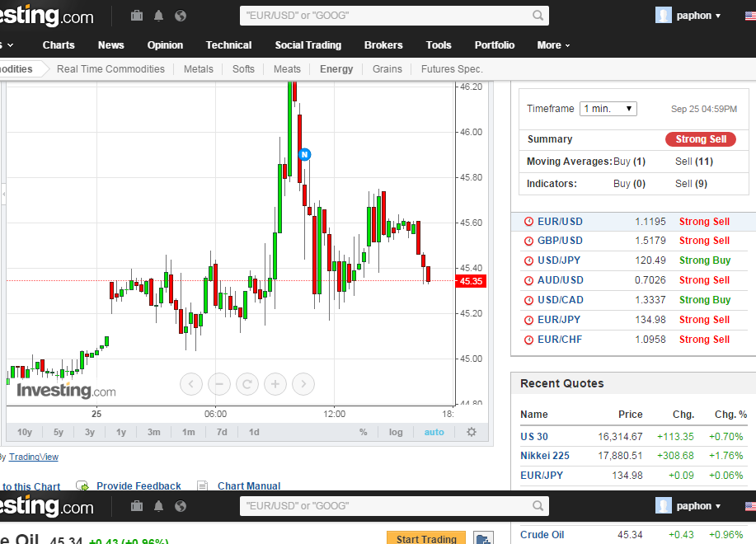
Task: Open the globe markets icon in top header
Action: pyautogui.click(x=181, y=16)
